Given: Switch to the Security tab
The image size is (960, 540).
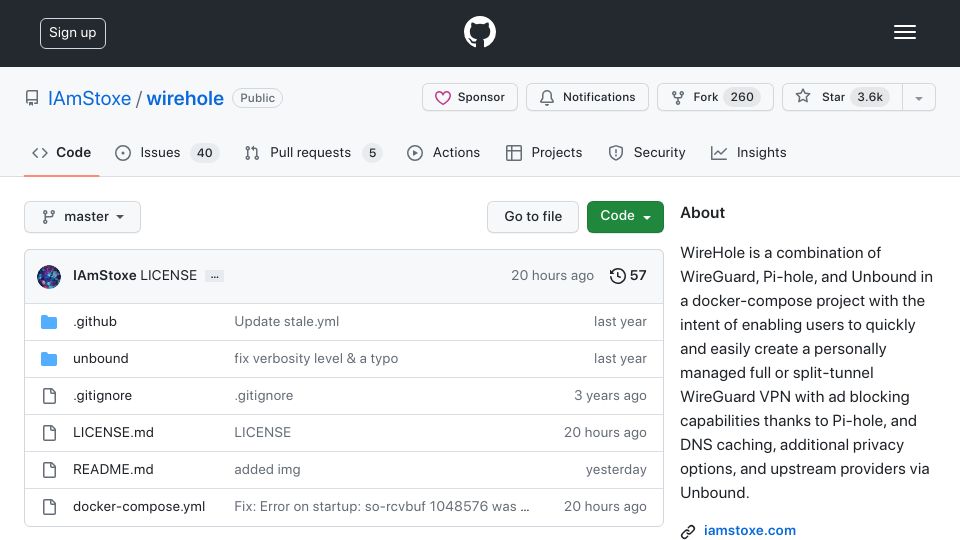Looking at the screenshot, I should coord(647,152).
